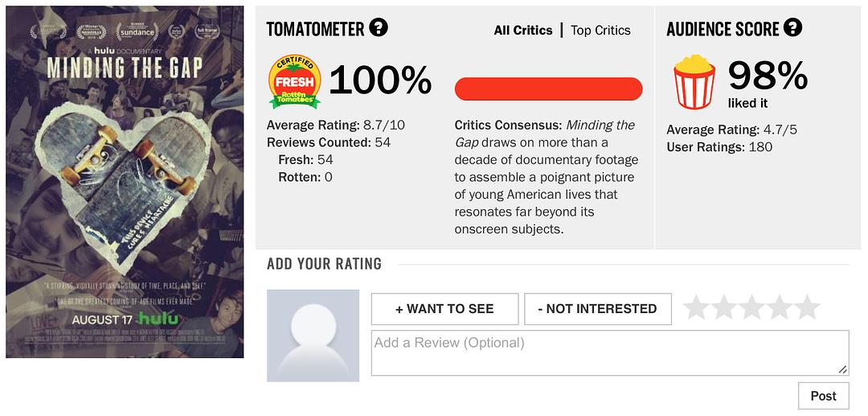The width and height of the screenshot is (868, 416).
Task: Rate the movie five stars
Action: pyautogui.click(x=807, y=307)
